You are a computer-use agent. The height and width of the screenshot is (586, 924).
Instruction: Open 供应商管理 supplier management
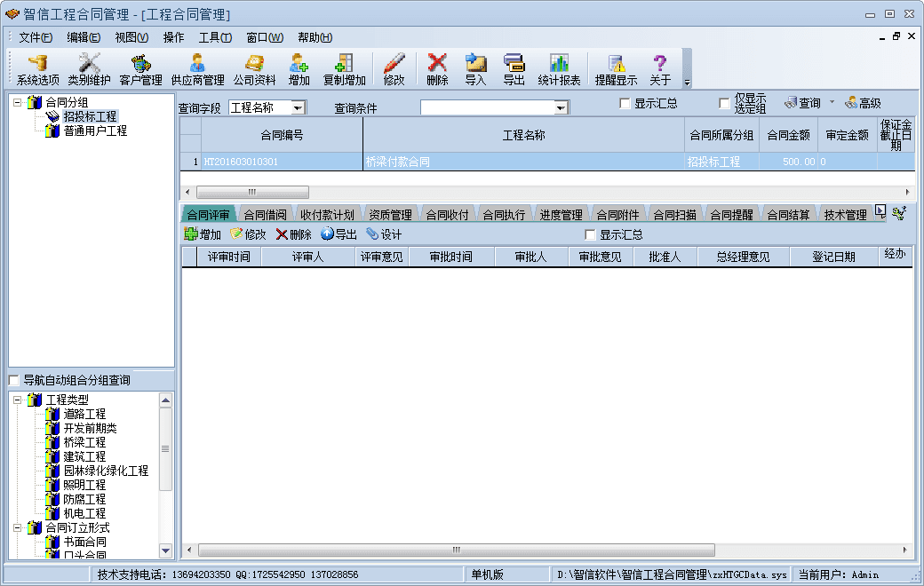[197, 69]
